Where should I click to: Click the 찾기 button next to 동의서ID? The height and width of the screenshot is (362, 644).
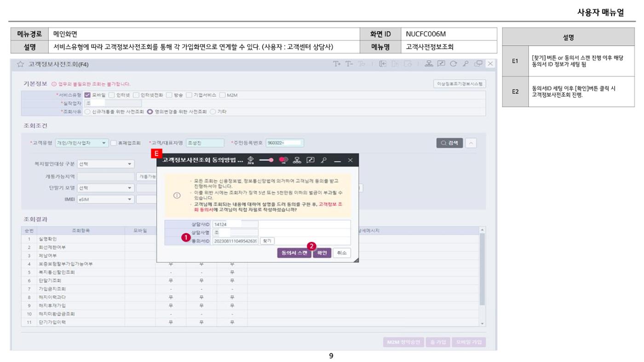coord(267,241)
